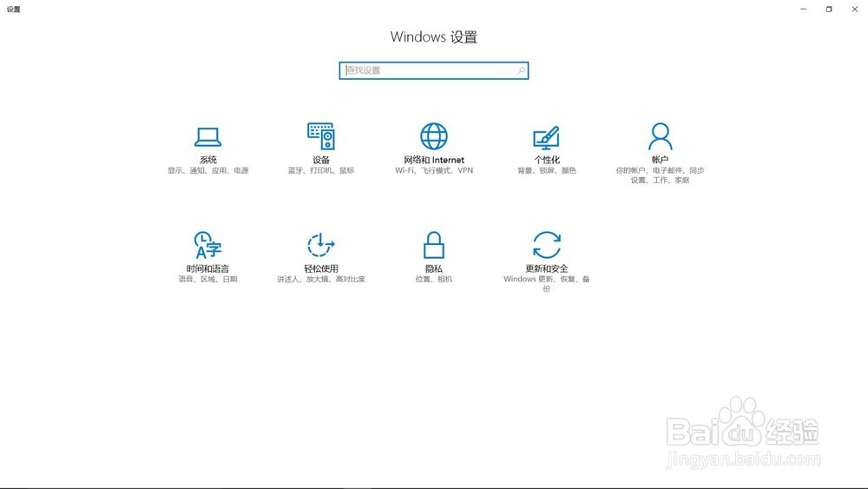
Task: Focus the 查找设置 search field
Action: coord(433,70)
